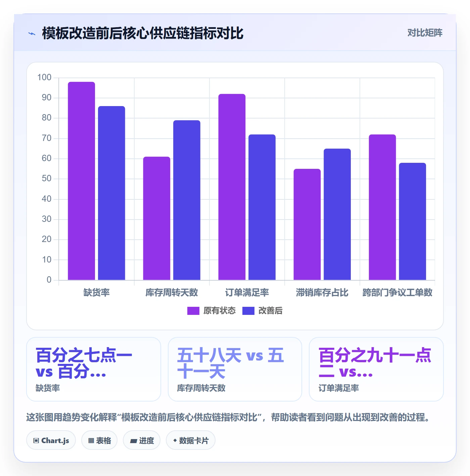Click the purple 滞销库存占比 bar
This screenshot has height=476, width=470.
point(307,225)
